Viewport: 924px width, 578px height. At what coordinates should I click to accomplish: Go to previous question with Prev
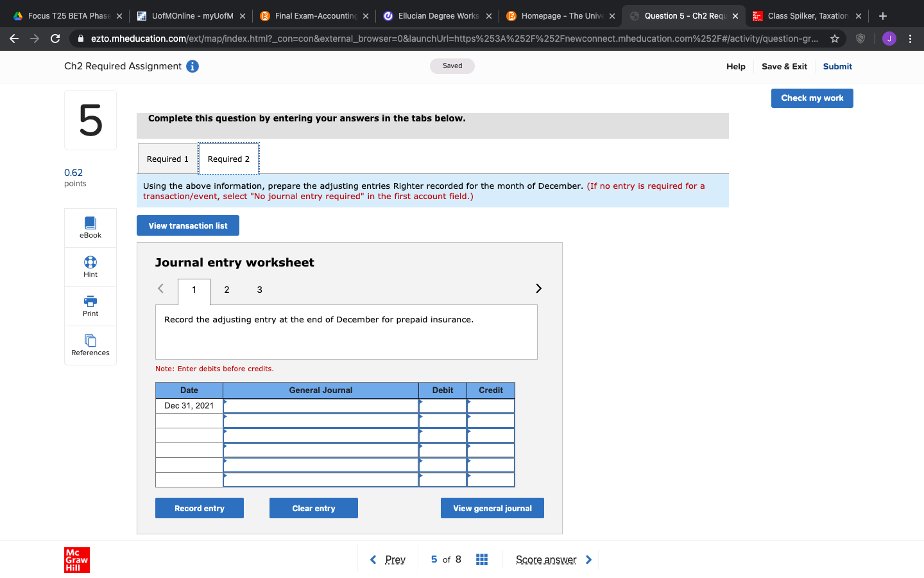(x=388, y=559)
